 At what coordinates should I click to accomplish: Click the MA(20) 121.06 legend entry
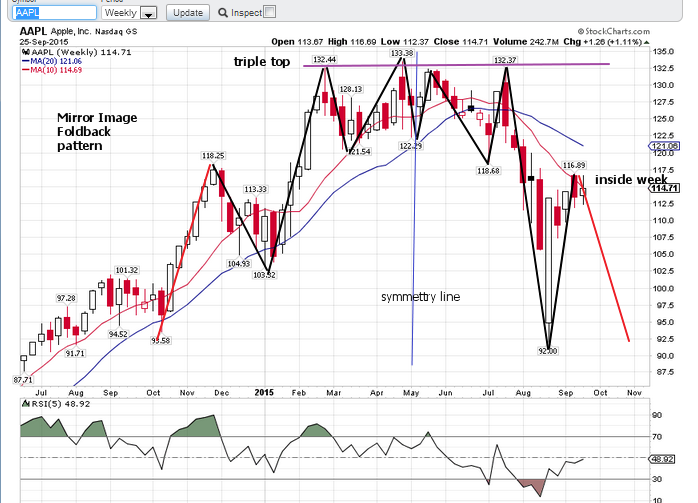click(52, 61)
